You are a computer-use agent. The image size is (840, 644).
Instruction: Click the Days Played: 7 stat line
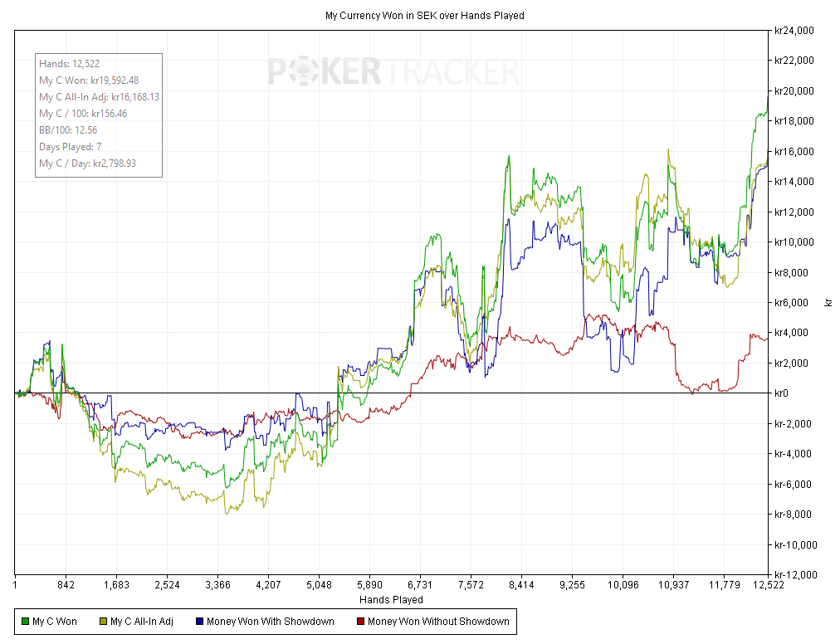[x=71, y=147]
